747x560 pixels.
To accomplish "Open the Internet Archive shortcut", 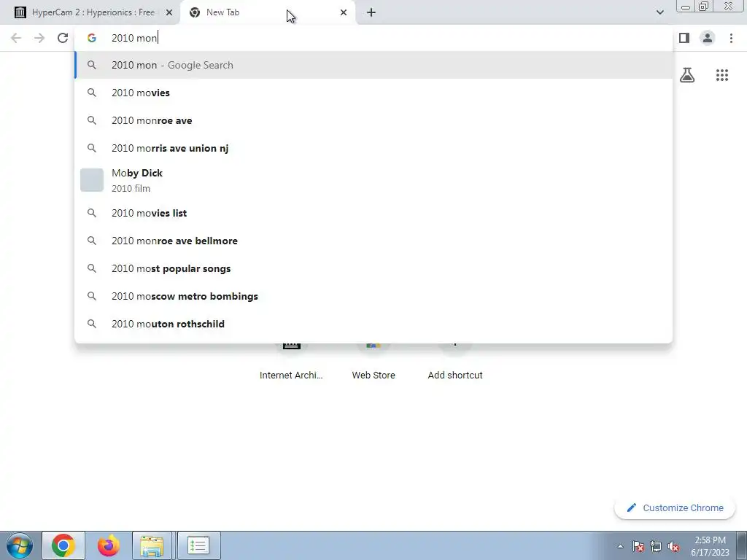I will (291, 362).
